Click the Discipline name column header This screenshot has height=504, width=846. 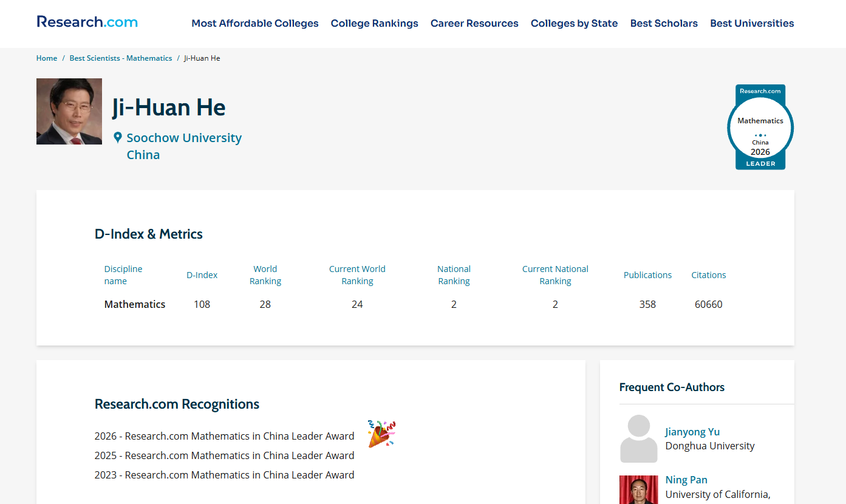123,275
